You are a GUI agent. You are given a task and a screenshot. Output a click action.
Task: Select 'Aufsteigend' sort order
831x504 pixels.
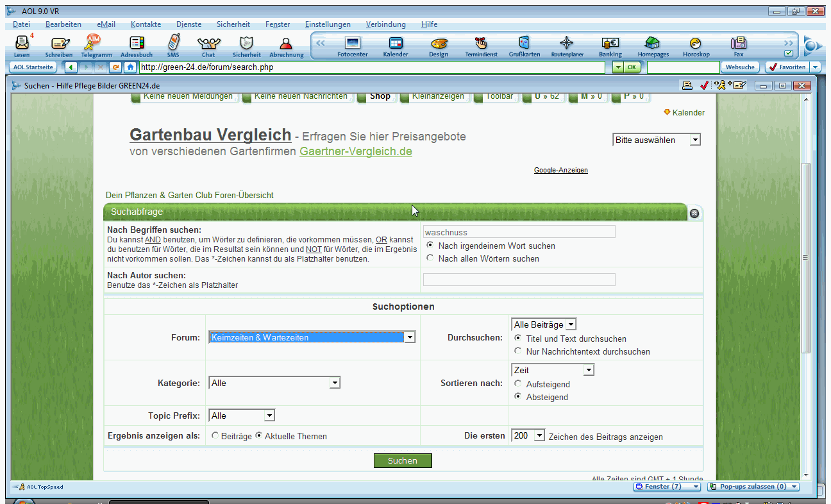tap(517, 384)
